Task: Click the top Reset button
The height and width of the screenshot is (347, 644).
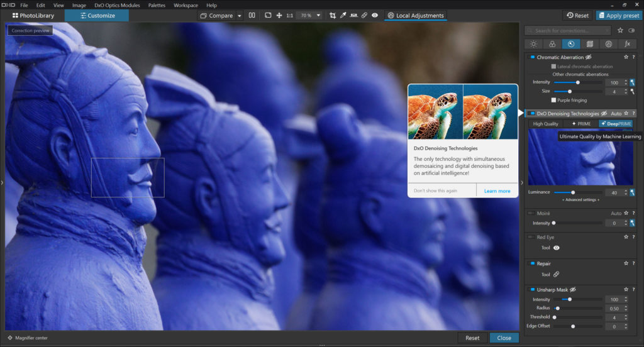Action: click(577, 16)
